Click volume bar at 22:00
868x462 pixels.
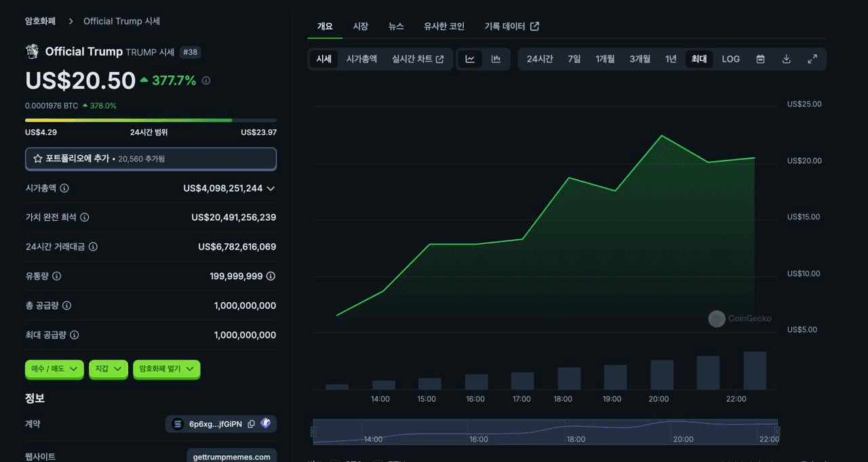point(755,370)
